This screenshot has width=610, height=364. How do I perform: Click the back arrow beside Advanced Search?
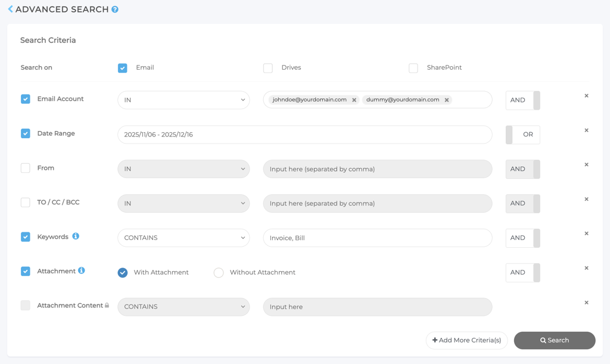tap(10, 10)
